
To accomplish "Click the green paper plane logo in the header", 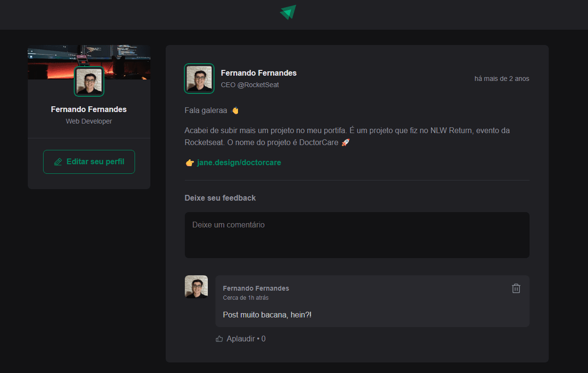I will tap(287, 12).
